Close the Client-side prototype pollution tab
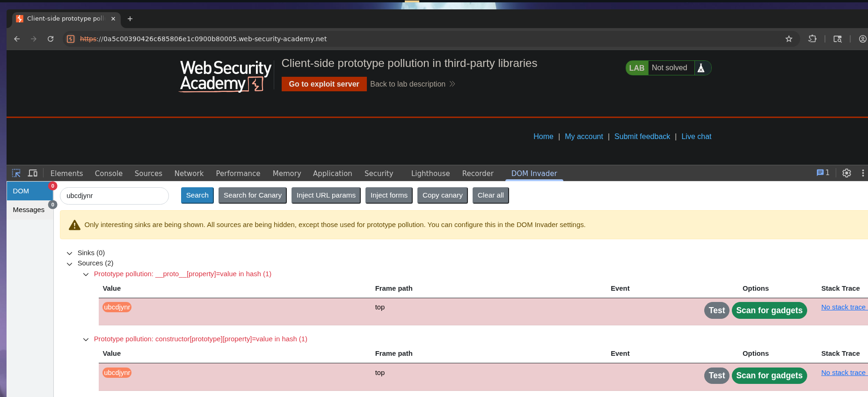 [x=113, y=19]
